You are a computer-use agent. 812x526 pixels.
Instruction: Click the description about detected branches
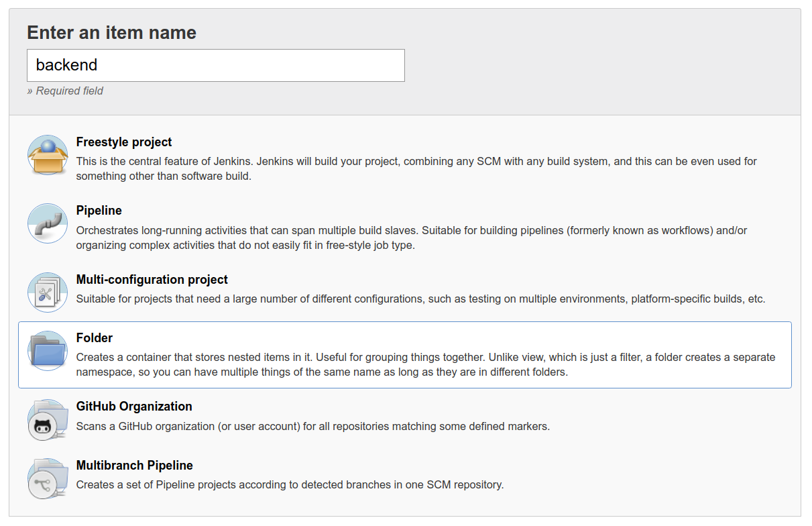[290, 484]
